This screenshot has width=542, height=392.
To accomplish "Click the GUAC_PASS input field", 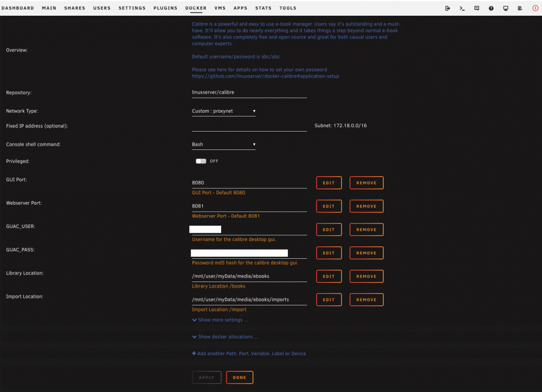I will [x=249, y=253].
